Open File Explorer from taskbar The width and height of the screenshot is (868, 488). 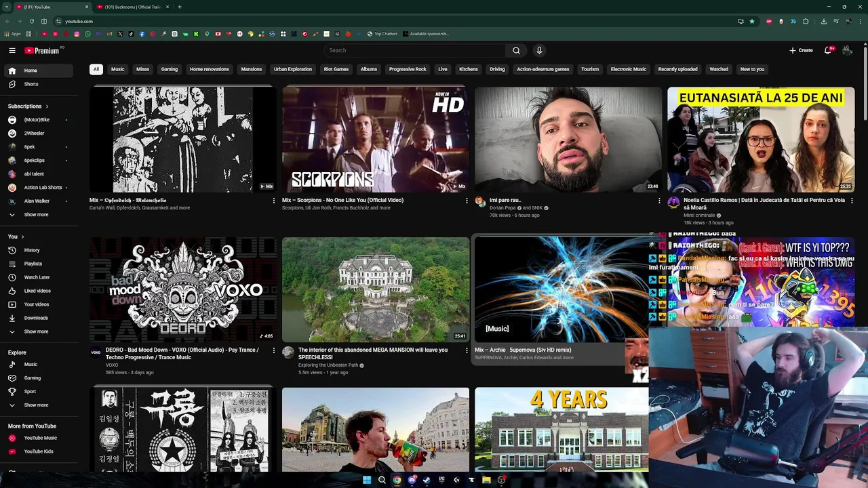[x=486, y=480]
